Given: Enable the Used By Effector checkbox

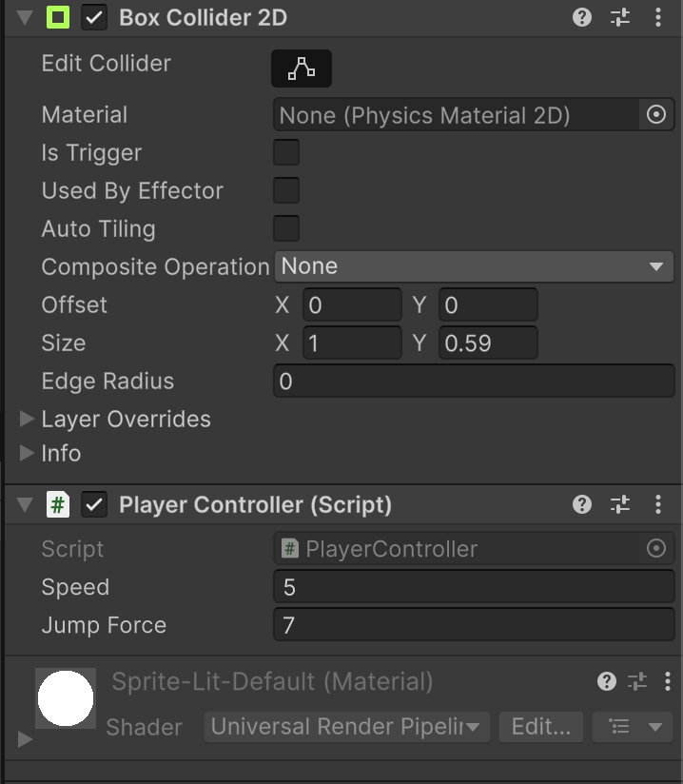Looking at the screenshot, I should coord(286,190).
